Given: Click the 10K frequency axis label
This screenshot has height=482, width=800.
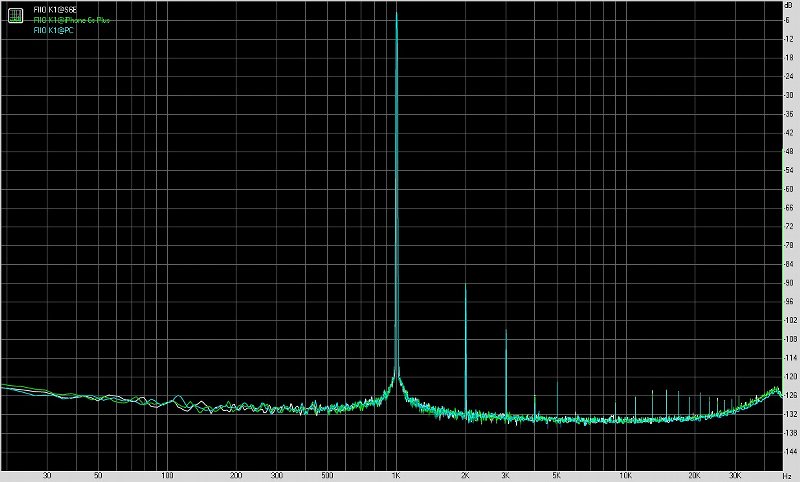Looking at the screenshot, I should (625, 475).
